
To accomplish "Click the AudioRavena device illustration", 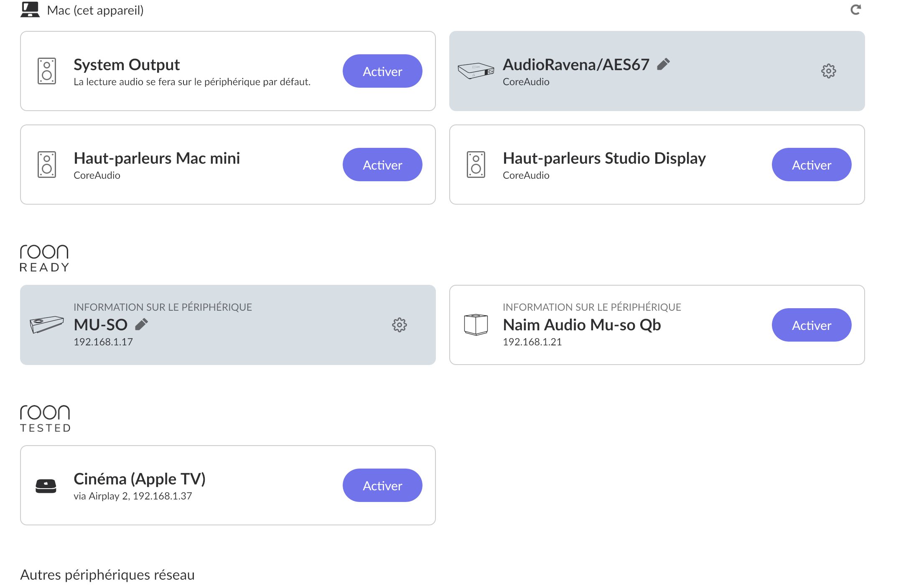I will point(476,71).
